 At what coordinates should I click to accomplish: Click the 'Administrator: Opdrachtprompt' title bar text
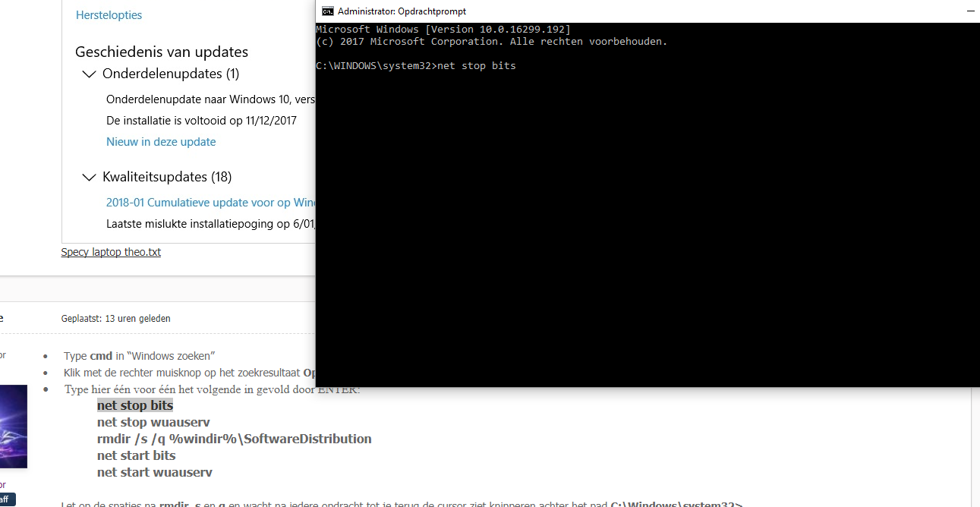pos(402,11)
